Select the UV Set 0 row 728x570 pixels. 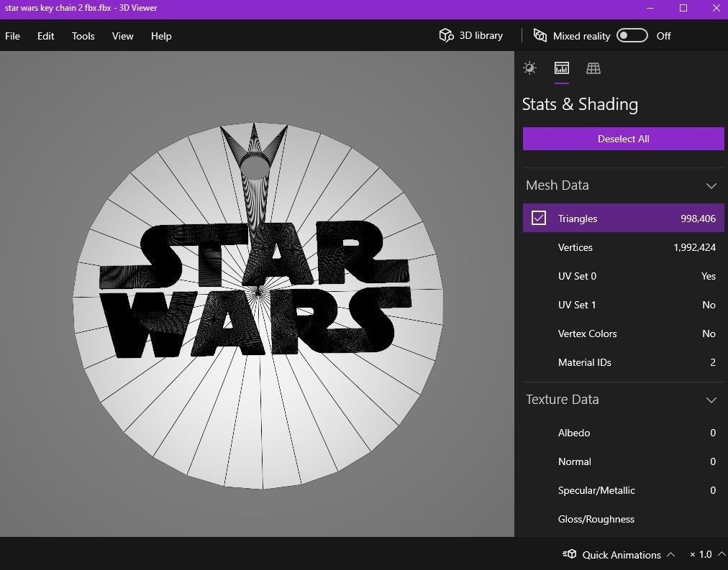pyautogui.click(x=623, y=276)
